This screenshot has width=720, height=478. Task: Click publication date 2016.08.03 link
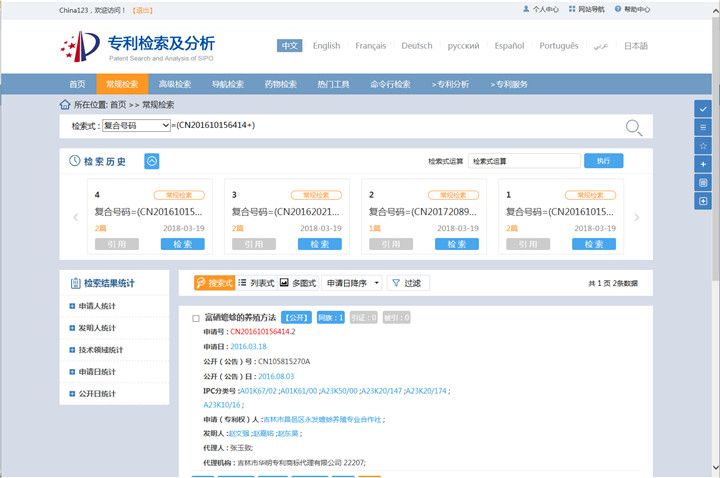click(x=276, y=377)
